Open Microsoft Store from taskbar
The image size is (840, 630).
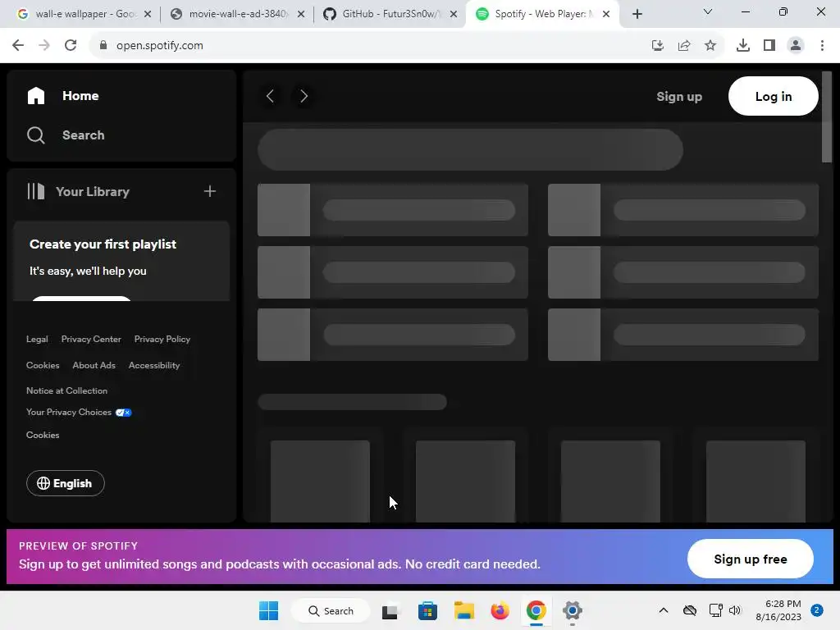[x=427, y=610]
